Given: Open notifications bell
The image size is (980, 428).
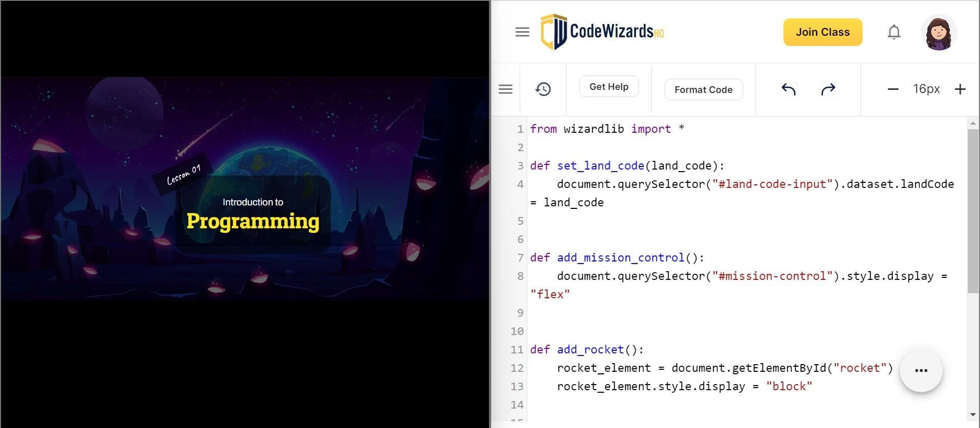Looking at the screenshot, I should (893, 32).
